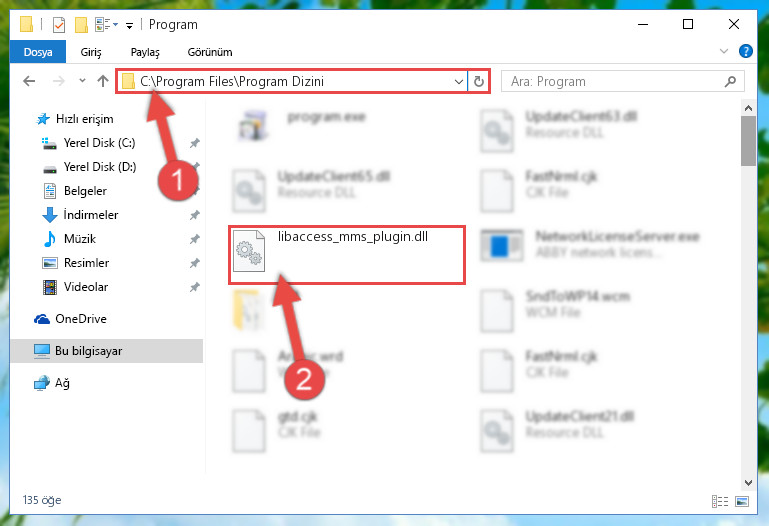Switch to large icons view in status bar
The height and width of the screenshot is (526, 769).
pos(742,501)
